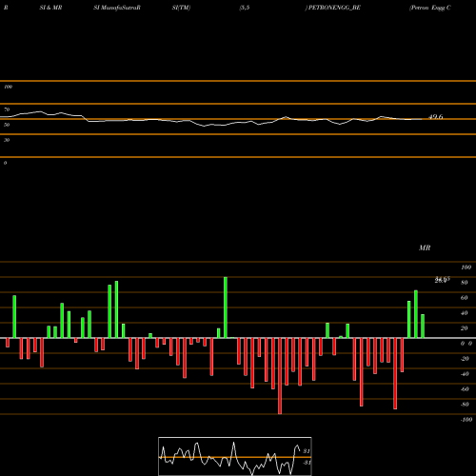The width and height of the screenshot is (476, 476).
Task: Click the RSI axis label 70
Action: 7,109
